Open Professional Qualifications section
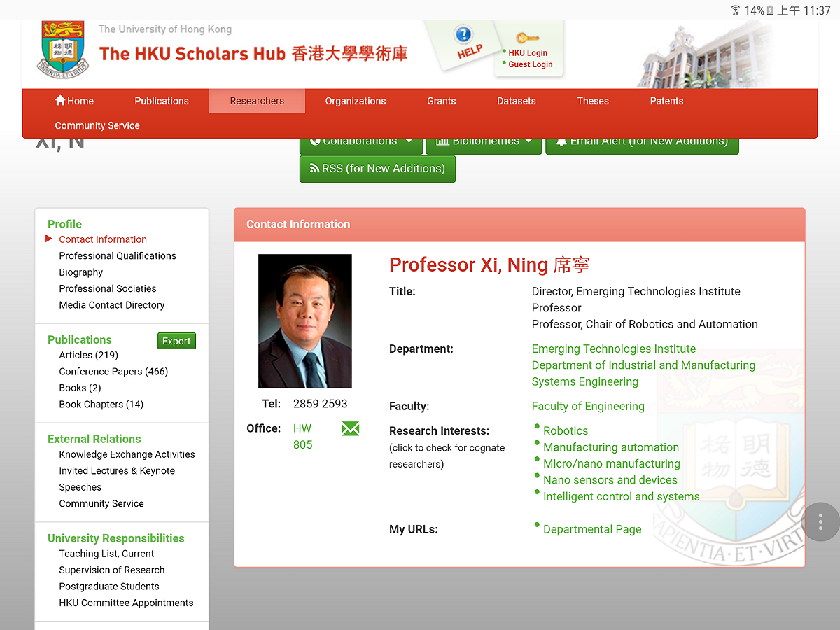This screenshot has width=840, height=630. [x=118, y=255]
